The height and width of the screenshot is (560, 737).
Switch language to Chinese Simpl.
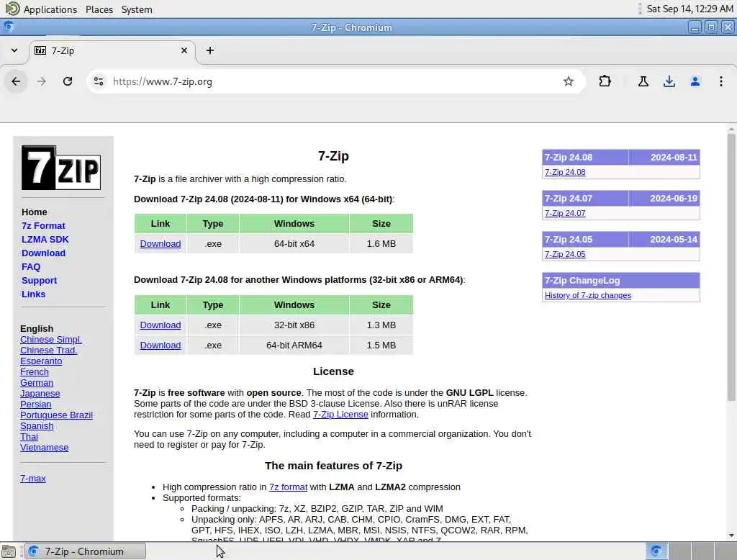pos(51,340)
